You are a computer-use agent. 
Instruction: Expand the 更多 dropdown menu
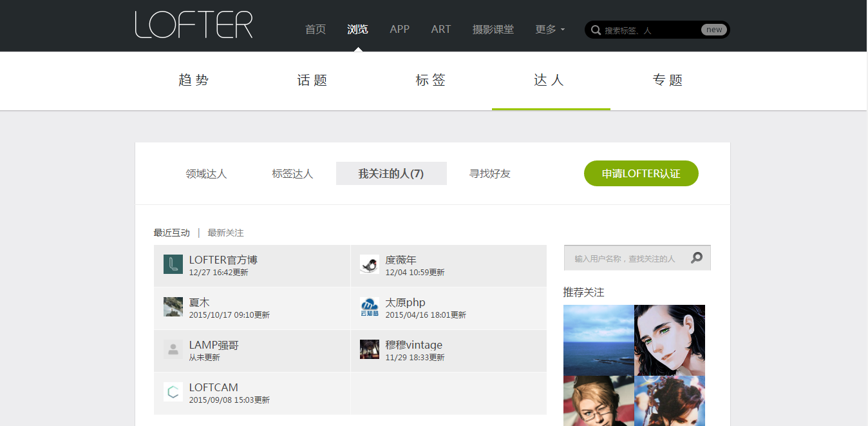[x=550, y=30]
